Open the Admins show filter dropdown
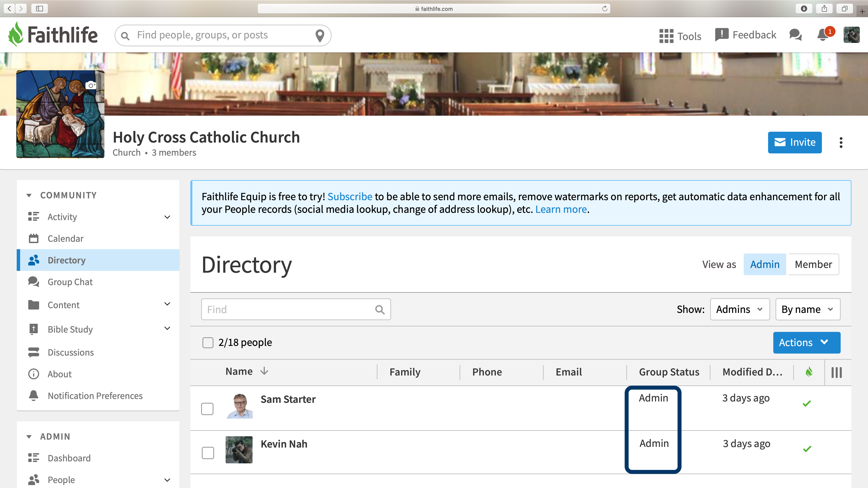 [x=740, y=309]
